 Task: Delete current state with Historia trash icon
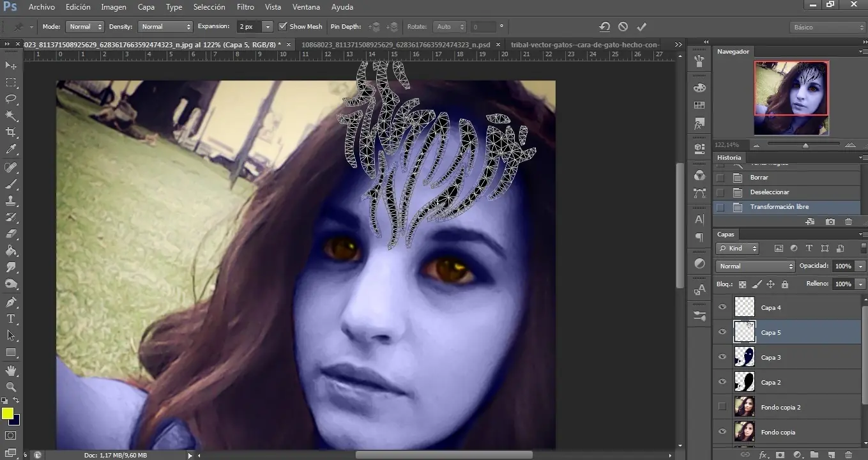pyautogui.click(x=848, y=222)
